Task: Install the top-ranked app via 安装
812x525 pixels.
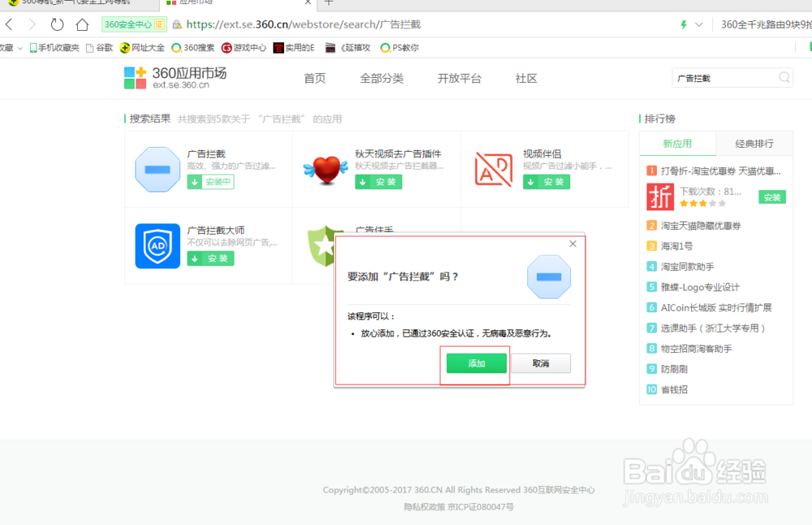Action: pyautogui.click(x=772, y=197)
